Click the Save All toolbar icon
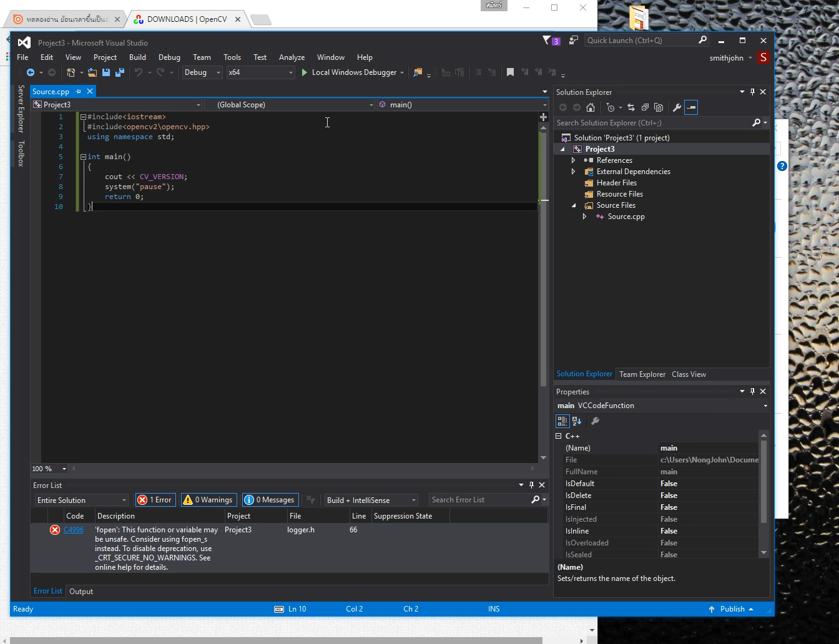Viewport: 839px width, 644px height. pos(119,72)
